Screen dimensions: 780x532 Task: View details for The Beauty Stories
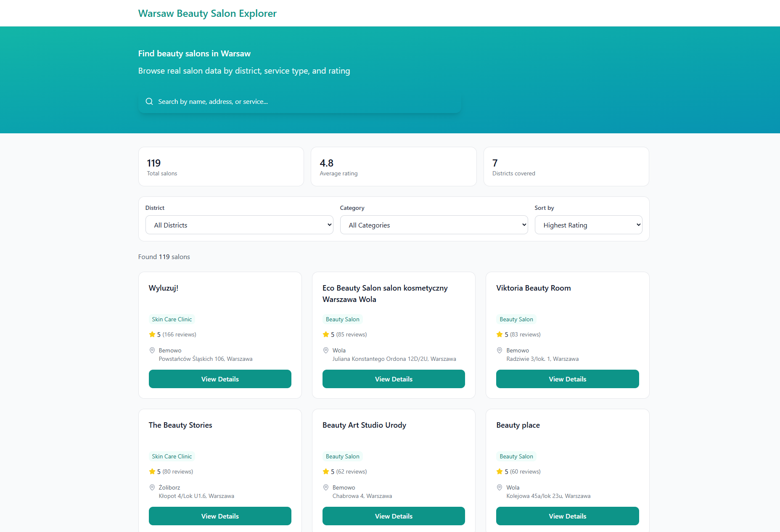[220, 516]
